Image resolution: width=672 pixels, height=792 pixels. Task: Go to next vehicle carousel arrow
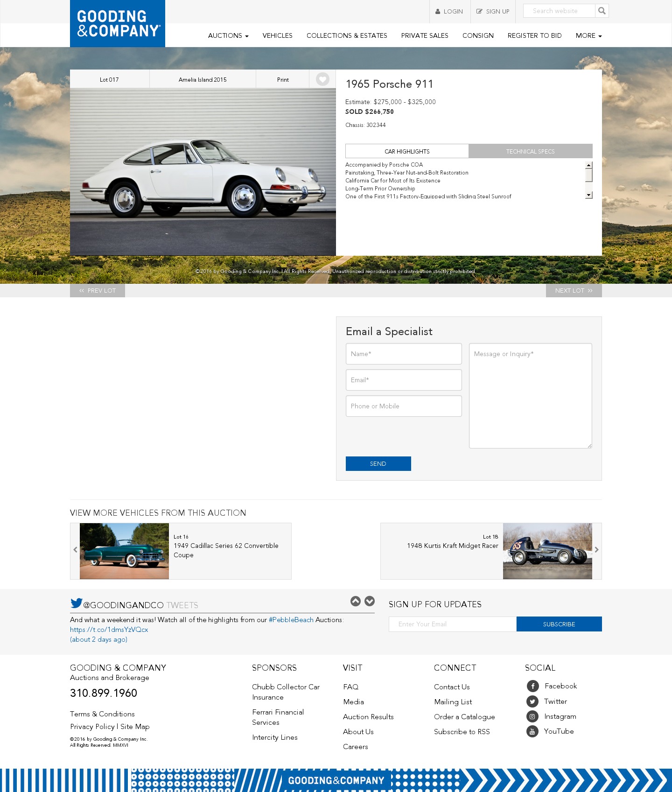coord(597,550)
